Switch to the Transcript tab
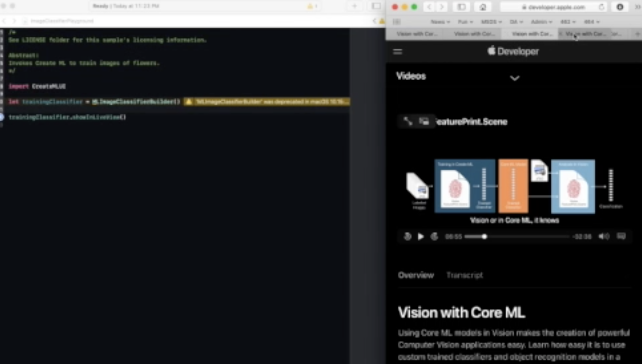642x364 pixels. [x=465, y=275]
